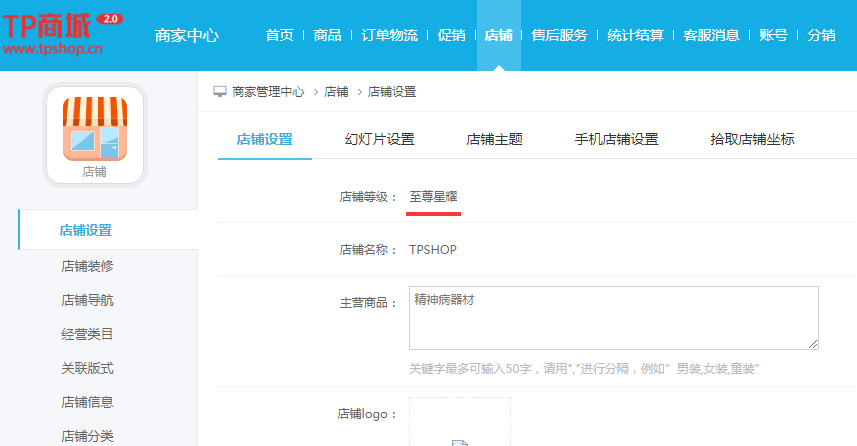This screenshot has height=446, width=857.
Task: Click the 主营商品 text area
Action: point(613,318)
